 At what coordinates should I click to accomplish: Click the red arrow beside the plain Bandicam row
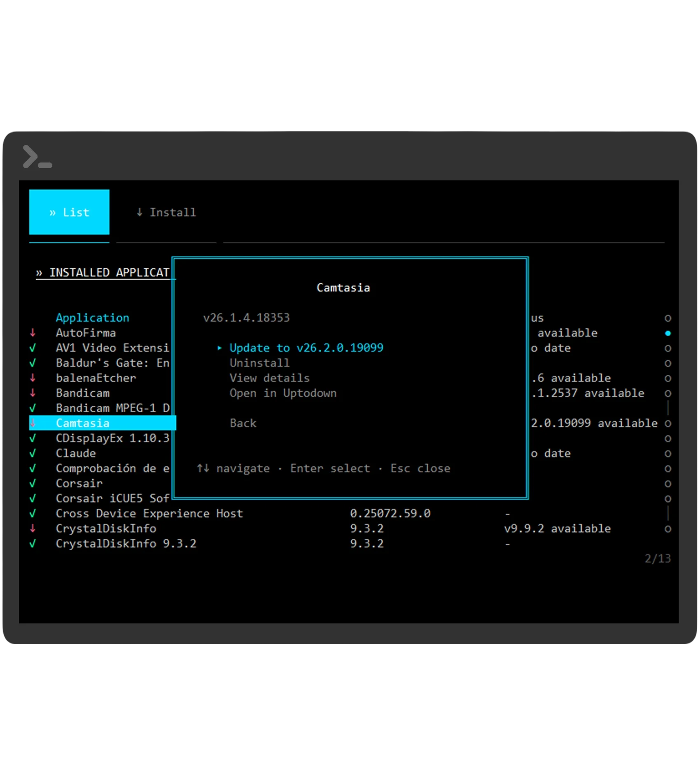(33, 393)
